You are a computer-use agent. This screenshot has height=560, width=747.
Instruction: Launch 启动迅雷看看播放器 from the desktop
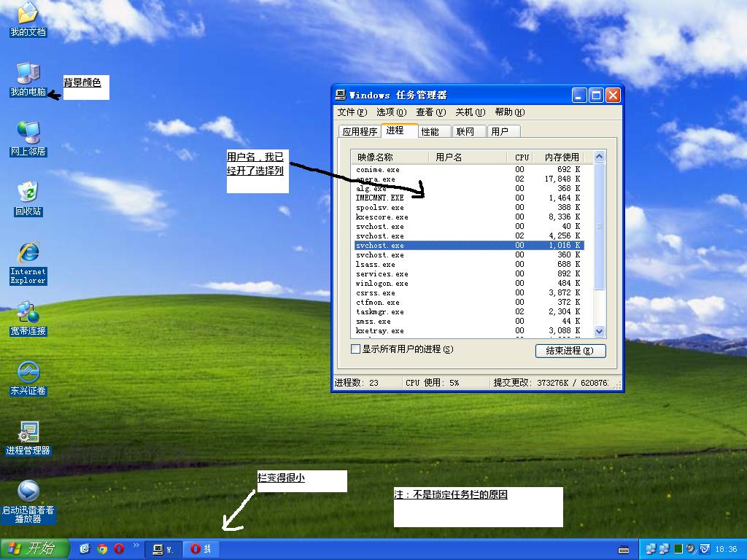coord(28,502)
